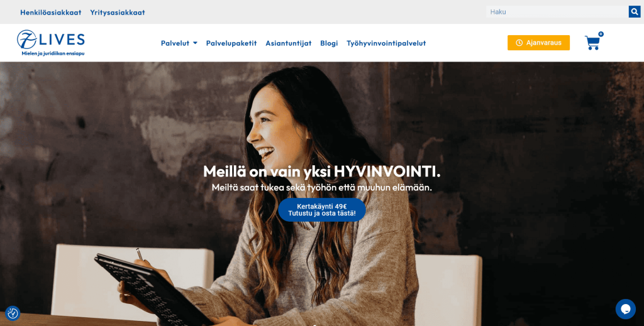The image size is (644, 326).
Task: Click the HYVINVOINTI hero headline
Action: pos(321,171)
